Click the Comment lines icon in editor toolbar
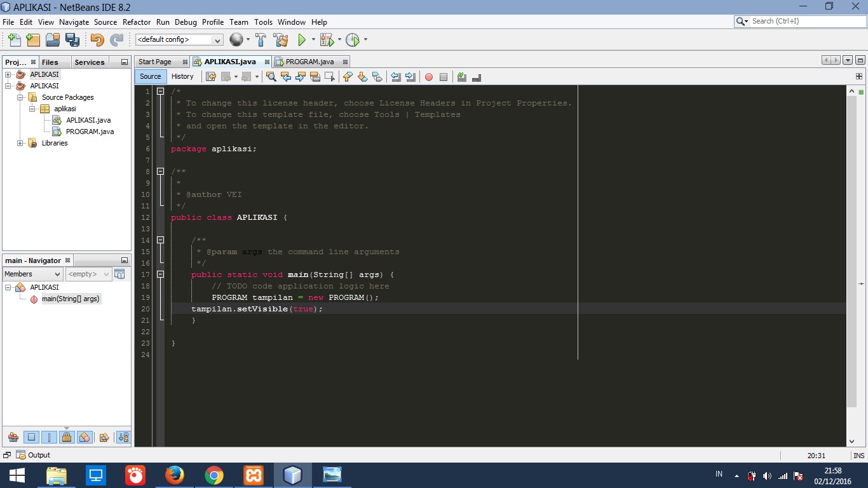 pos(461,77)
